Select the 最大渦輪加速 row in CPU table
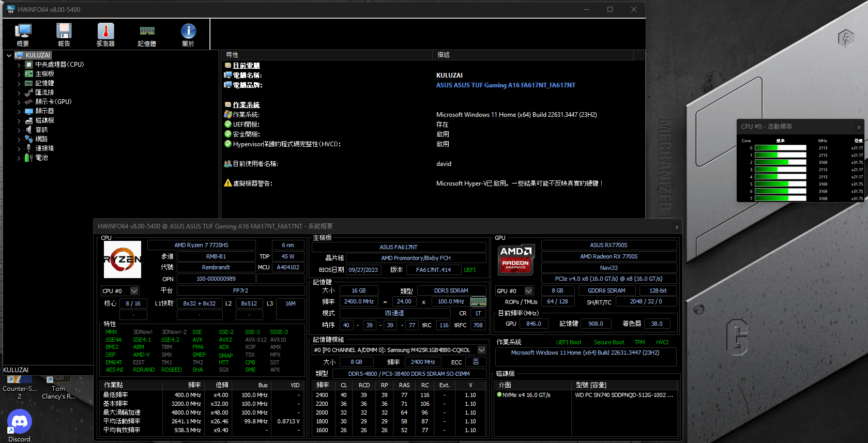The width and height of the screenshot is (868, 443). 202,413
